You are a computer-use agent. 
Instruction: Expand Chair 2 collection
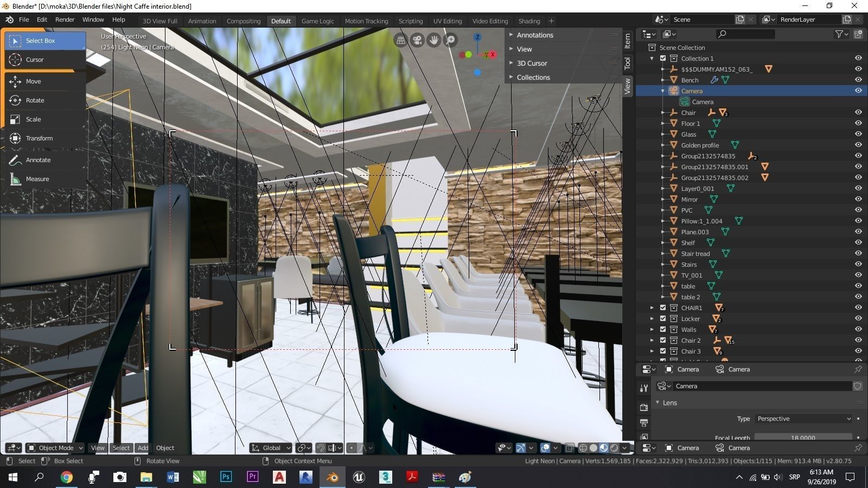point(652,341)
